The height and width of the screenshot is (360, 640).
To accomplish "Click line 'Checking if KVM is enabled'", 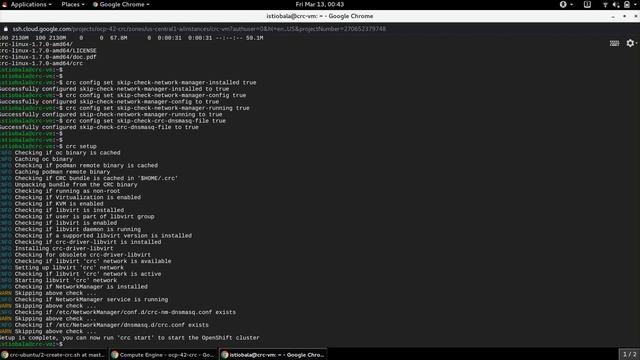I will click(59, 204).
